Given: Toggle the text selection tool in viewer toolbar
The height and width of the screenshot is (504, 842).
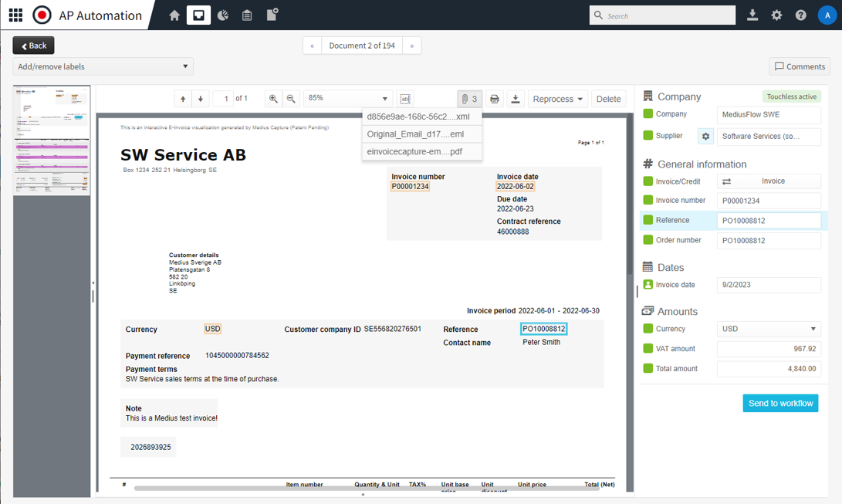Looking at the screenshot, I should (x=405, y=99).
